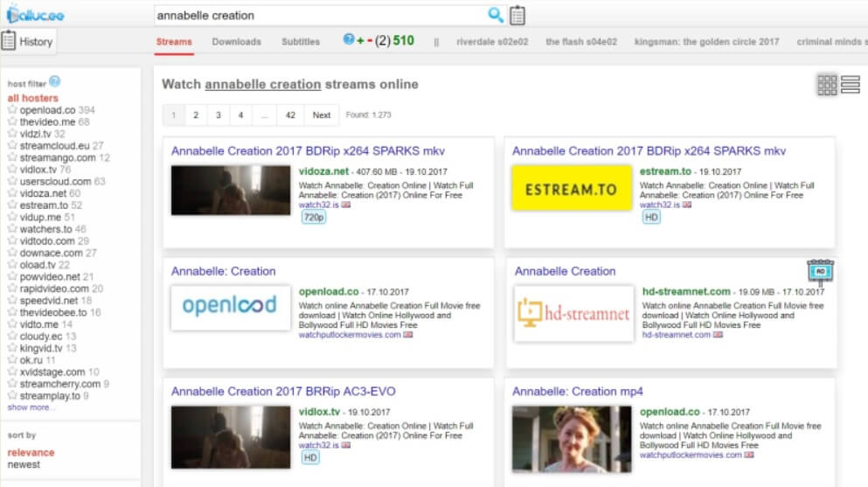Filter by streamcherry.com hoster

[59, 384]
